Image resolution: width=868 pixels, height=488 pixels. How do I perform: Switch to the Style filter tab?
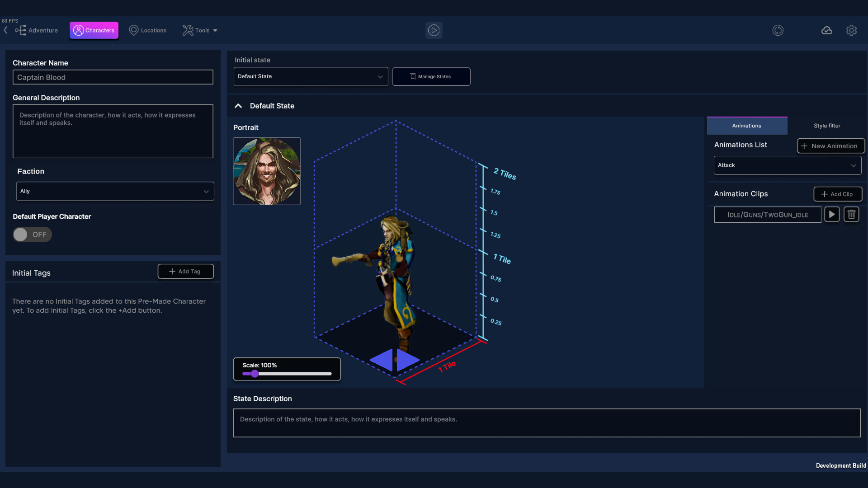click(827, 126)
